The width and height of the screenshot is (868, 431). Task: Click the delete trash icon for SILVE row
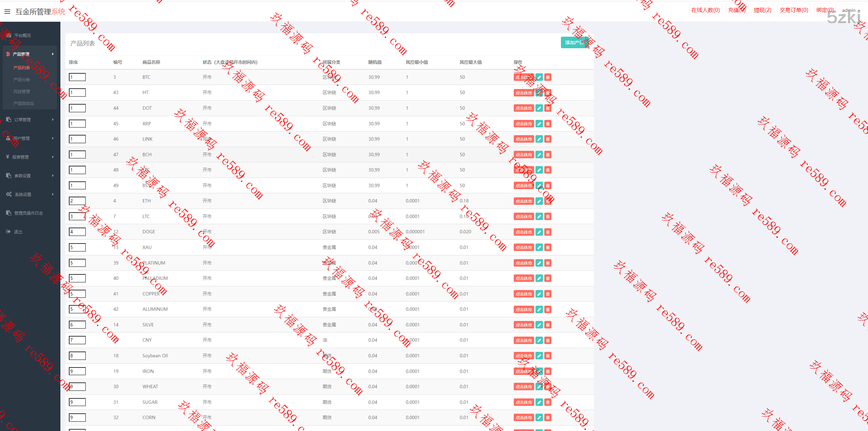(x=548, y=325)
